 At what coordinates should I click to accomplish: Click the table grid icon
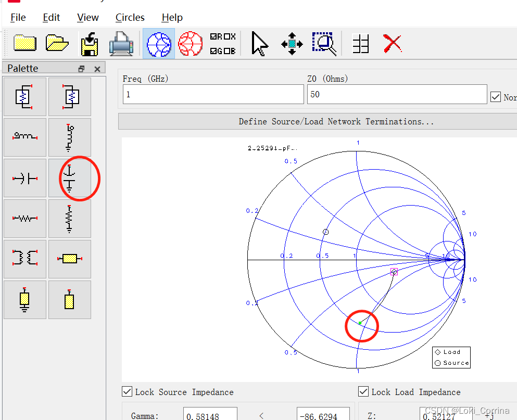(360, 44)
